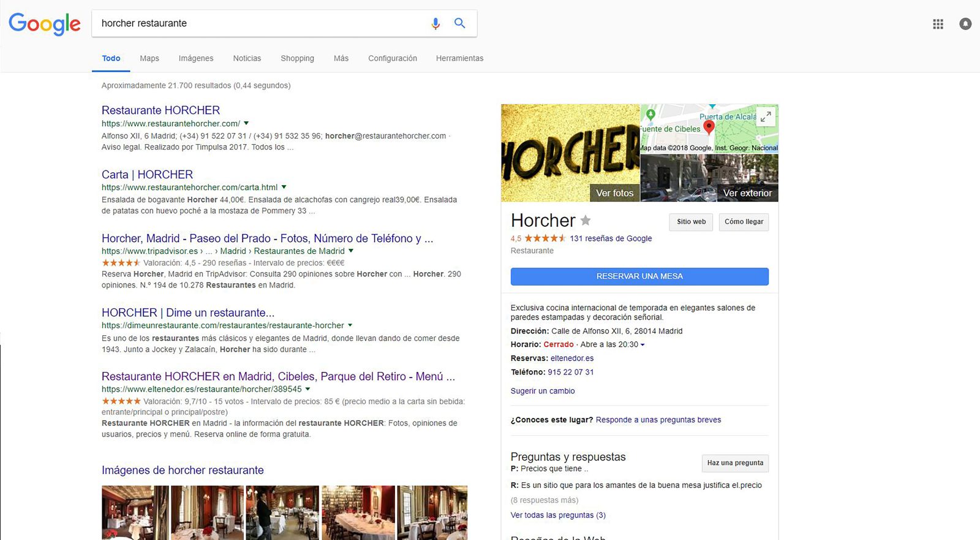
Task: Click the Google logo
Action: (45, 24)
